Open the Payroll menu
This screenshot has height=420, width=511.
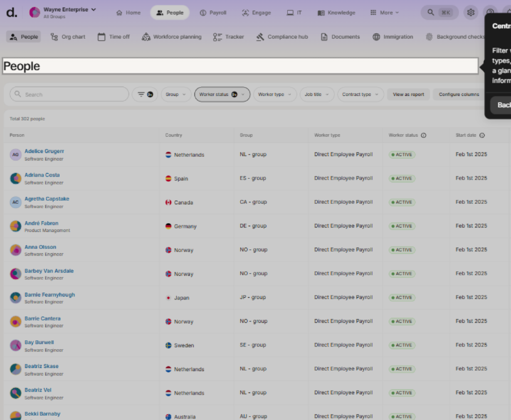point(213,13)
